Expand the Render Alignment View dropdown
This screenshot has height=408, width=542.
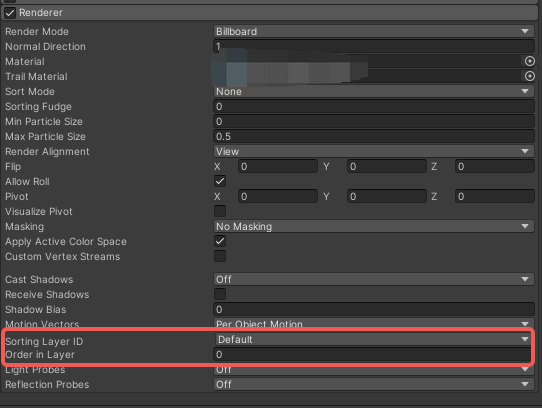pos(374,151)
